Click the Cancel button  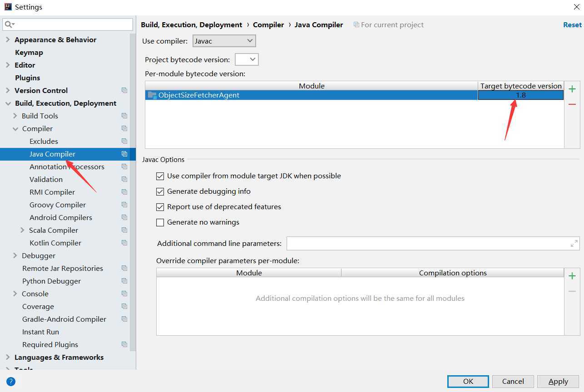click(513, 381)
